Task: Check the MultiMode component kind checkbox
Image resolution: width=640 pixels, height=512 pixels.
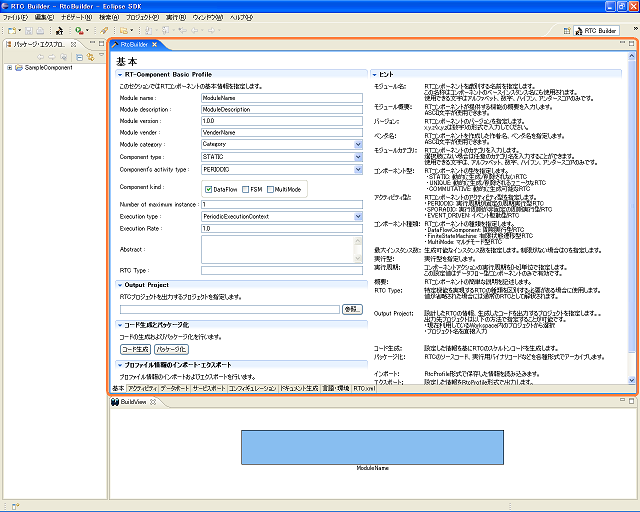Action: [x=270, y=189]
